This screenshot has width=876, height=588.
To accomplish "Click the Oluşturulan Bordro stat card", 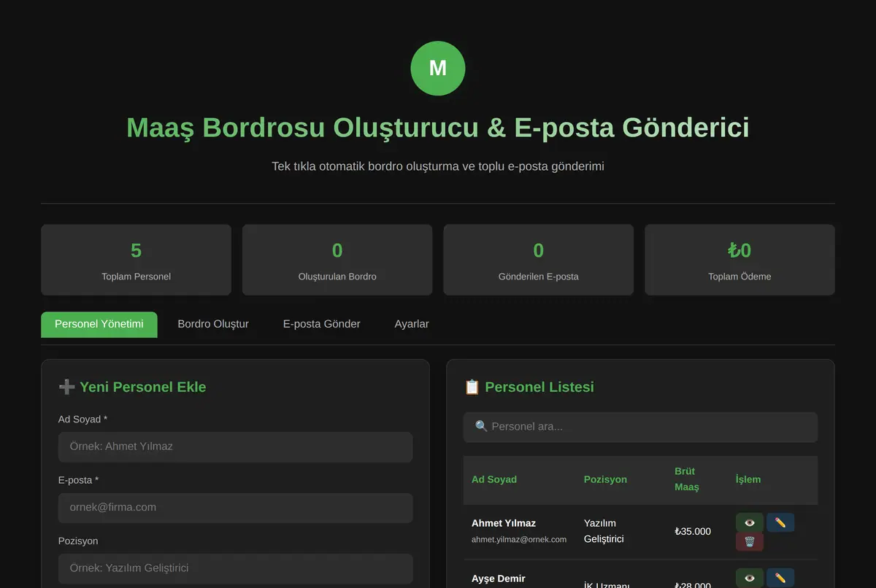I will [x=337, y=260].
